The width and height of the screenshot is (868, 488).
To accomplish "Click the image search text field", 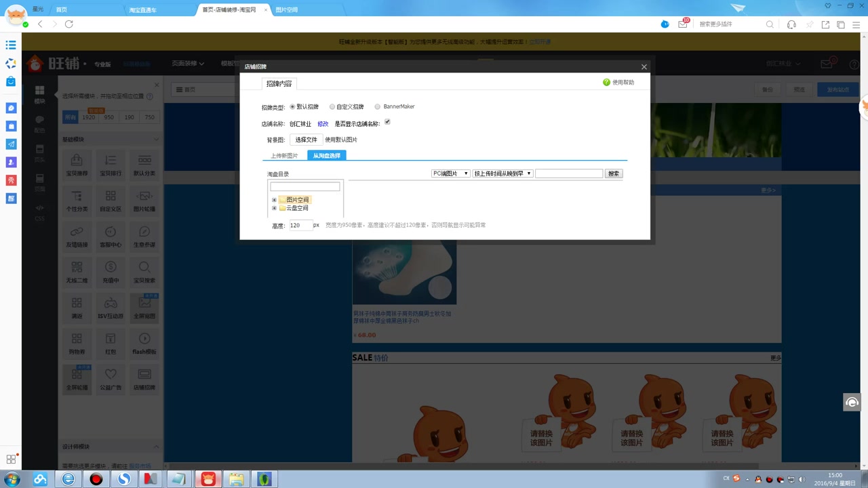I will click(569, 174).
